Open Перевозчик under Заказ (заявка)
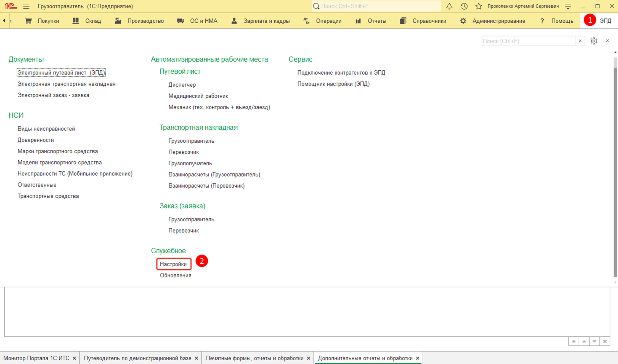Image resolution: width=618 pixels, height=364 pixels. 184,230
